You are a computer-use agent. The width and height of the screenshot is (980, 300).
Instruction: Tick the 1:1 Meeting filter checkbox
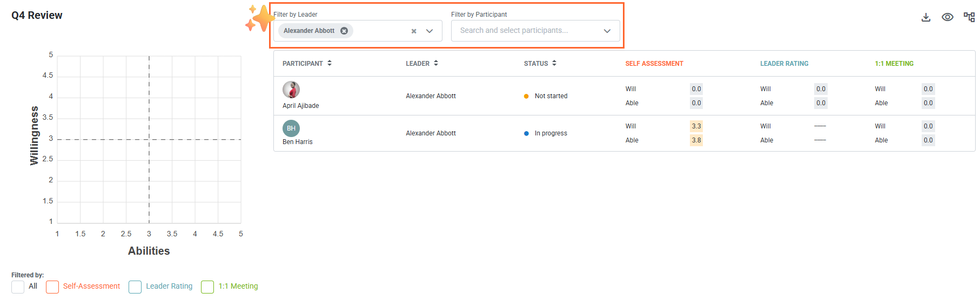pyautogui.click(x=207, y=287)
